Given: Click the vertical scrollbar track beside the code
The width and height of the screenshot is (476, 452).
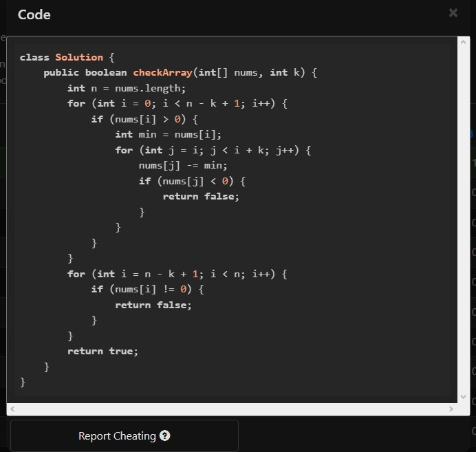Looking at the screenshot, I should 463,220.
